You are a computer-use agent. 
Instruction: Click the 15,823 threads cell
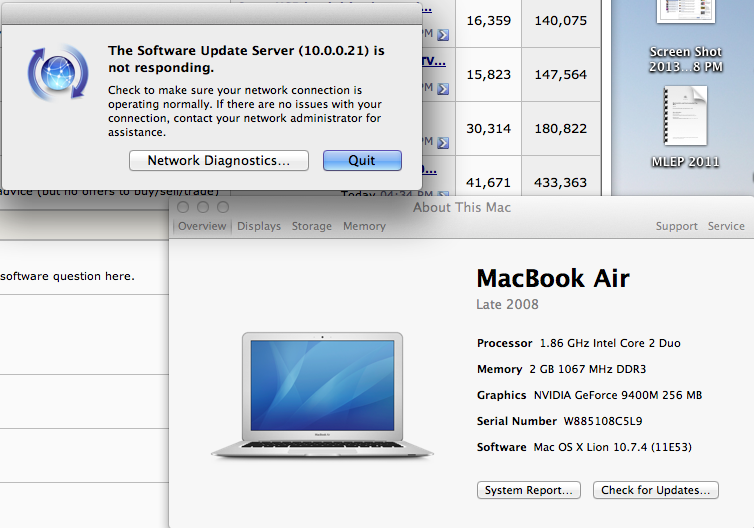click(489, 75)
